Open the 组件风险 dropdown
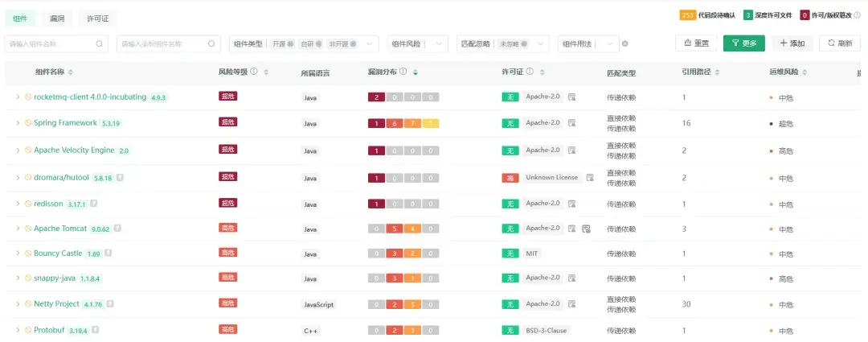868x342 pixels. (417, 43)
